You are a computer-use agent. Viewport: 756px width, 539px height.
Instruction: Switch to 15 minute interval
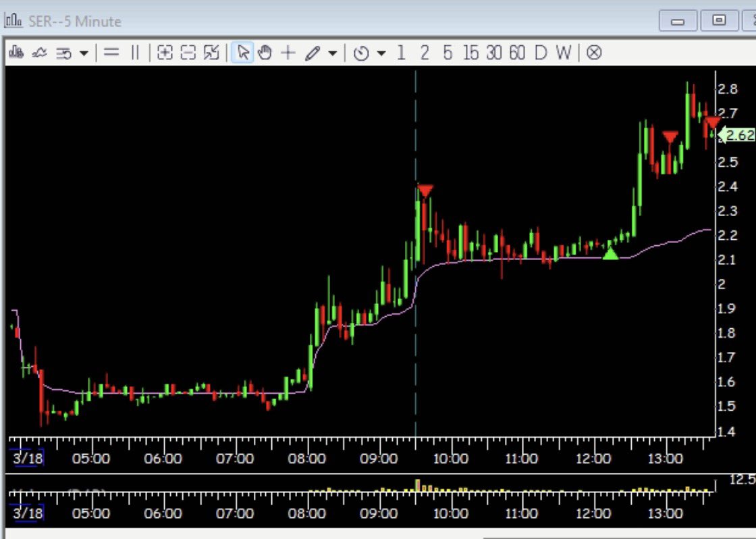(471, 52)
